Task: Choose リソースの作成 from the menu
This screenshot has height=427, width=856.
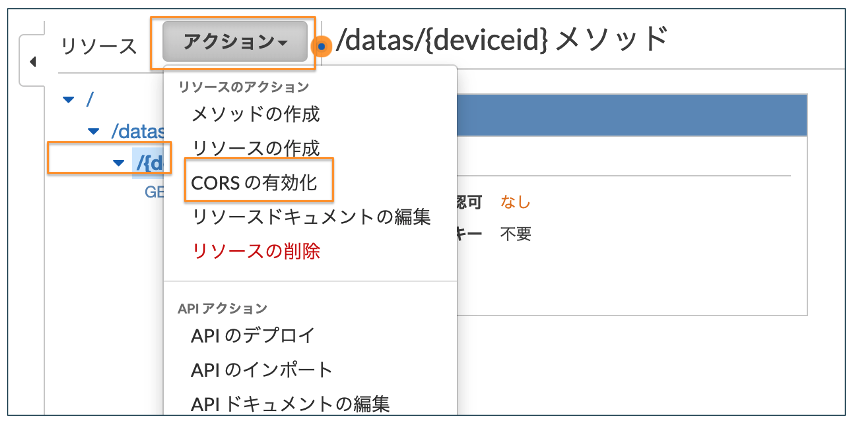Action: coord(255,148)
